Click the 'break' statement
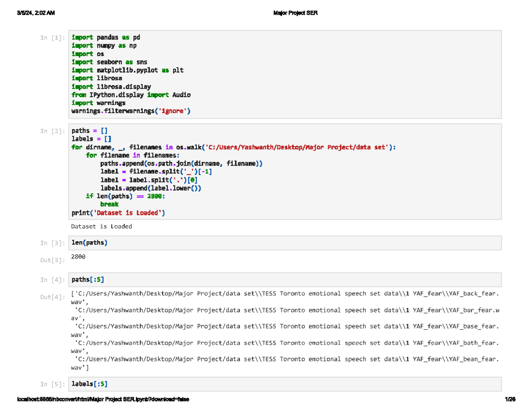This screenshot has height=411, width=532. click(x=109, y=204)
